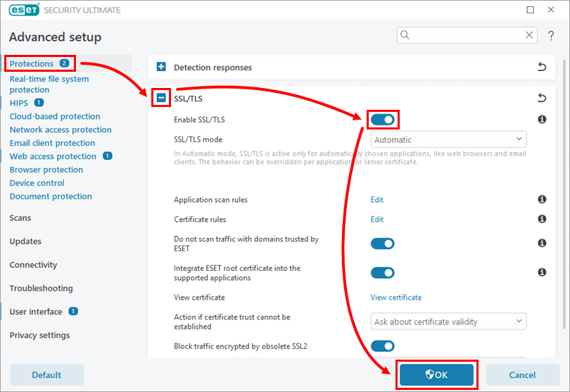Clear the search box with X icon

tap(530, 34)
